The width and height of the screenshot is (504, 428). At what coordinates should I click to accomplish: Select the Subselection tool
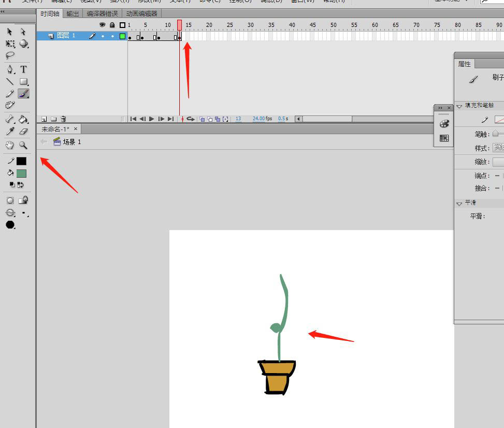click(23, 32)
